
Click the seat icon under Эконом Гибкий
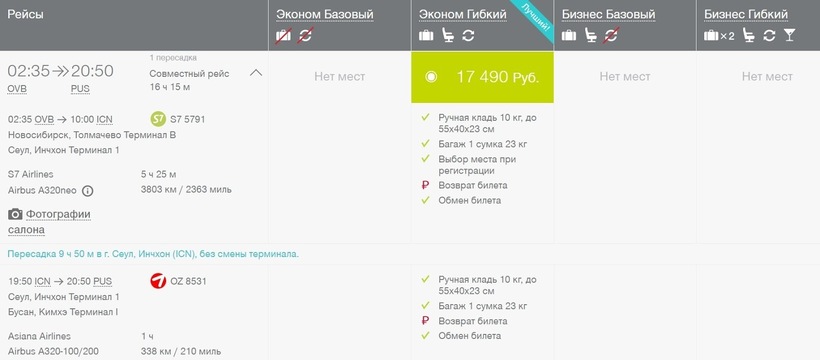point(448,36)
